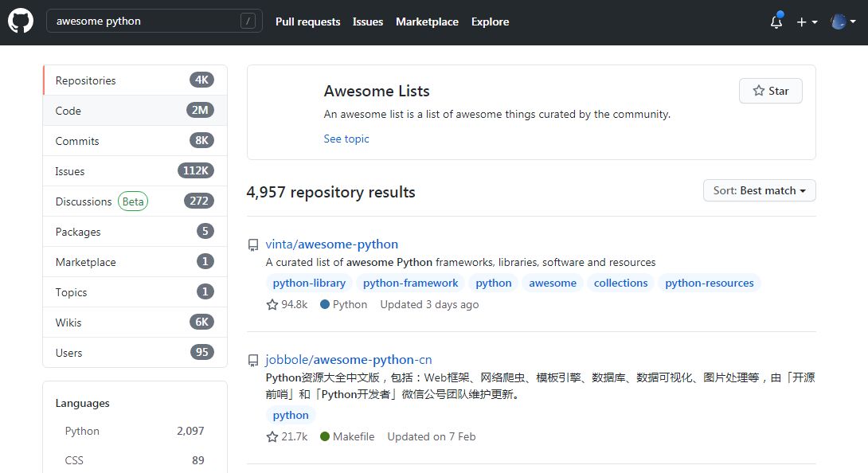Click repo icon beside jobbole/awesome-python-cn

pos(253,361)
